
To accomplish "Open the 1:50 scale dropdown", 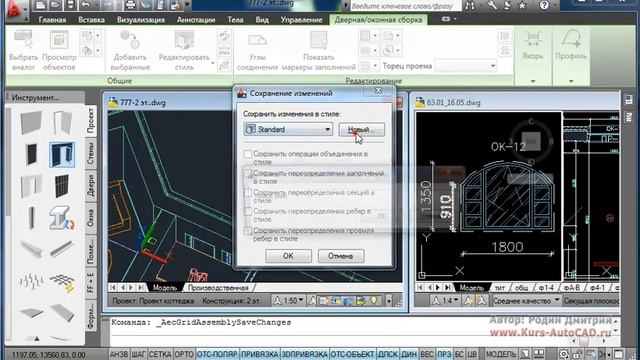I will [x=289, y=301].
